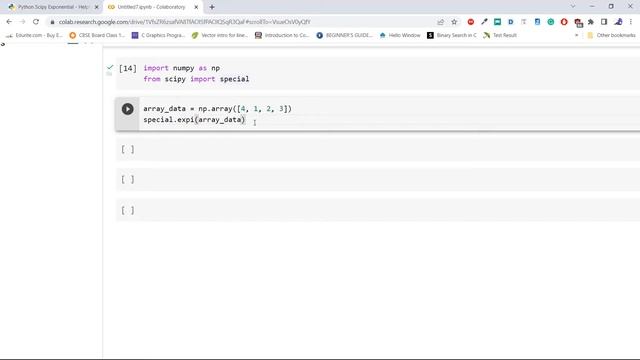
Task: Expand hidden bookmarks overflow chevron
Action: tap(576, 35)
